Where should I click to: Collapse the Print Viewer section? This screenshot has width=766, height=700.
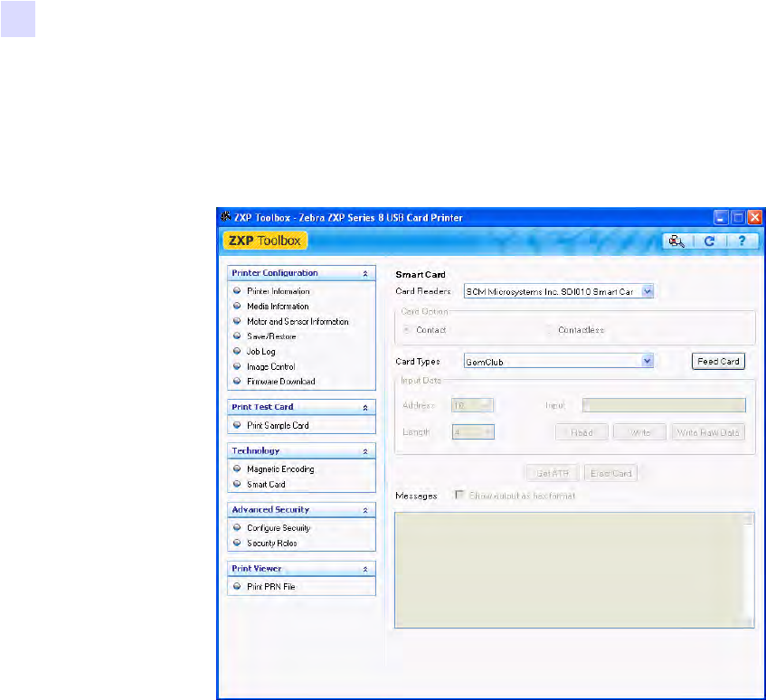pos(365,569)
